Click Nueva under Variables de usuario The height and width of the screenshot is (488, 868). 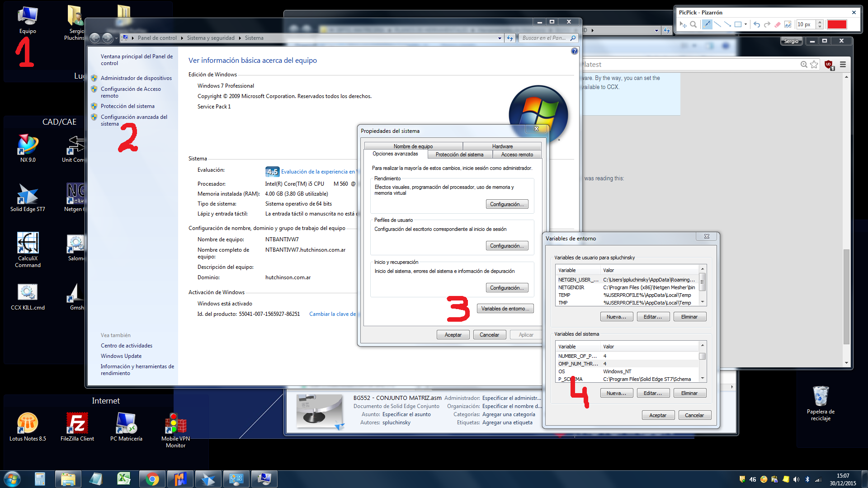point(617,317)
